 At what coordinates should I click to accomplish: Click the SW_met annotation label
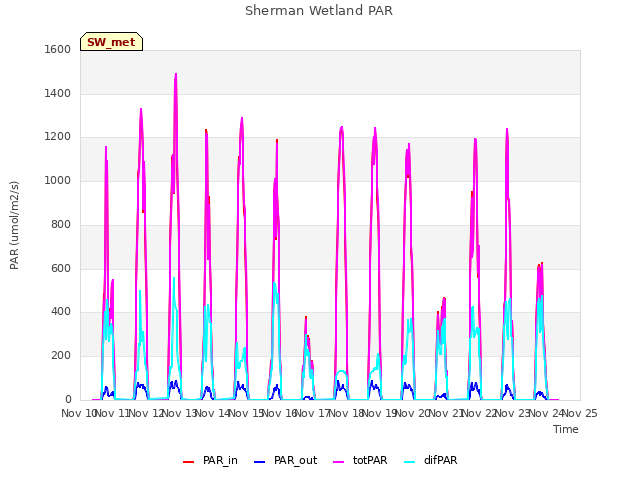coord(111,42)
